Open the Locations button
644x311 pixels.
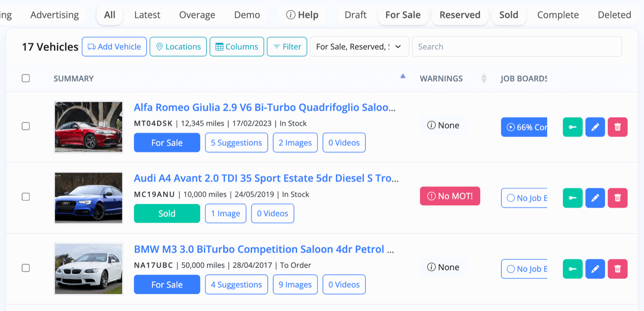click(x=178, y=46)
